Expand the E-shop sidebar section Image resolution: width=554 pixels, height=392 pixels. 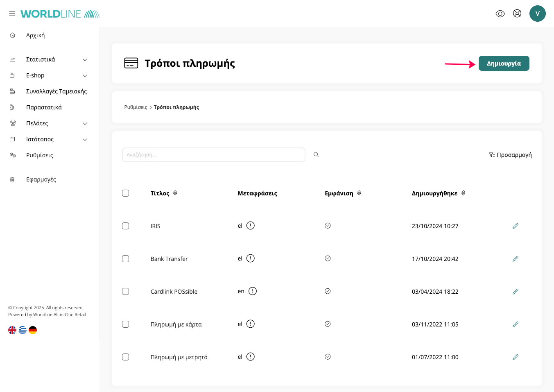[85, 75]
